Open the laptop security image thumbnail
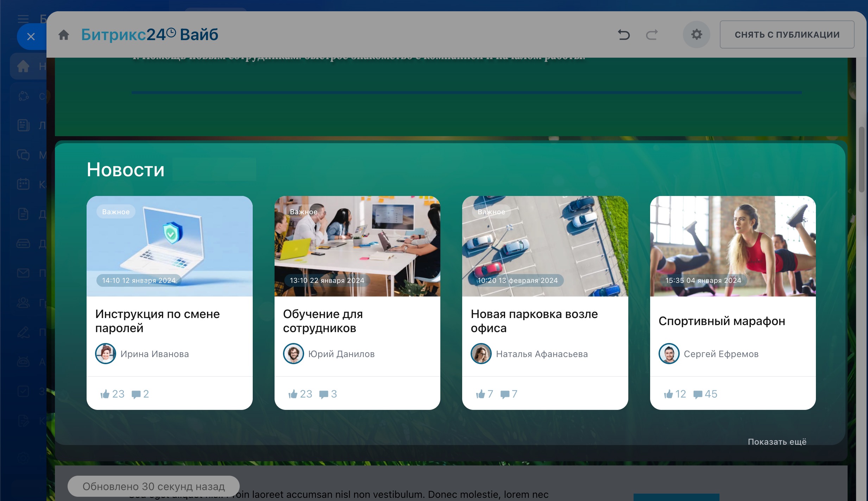Image resolution: width=868 pixels, height=501 pixels. tap(170, 246)
